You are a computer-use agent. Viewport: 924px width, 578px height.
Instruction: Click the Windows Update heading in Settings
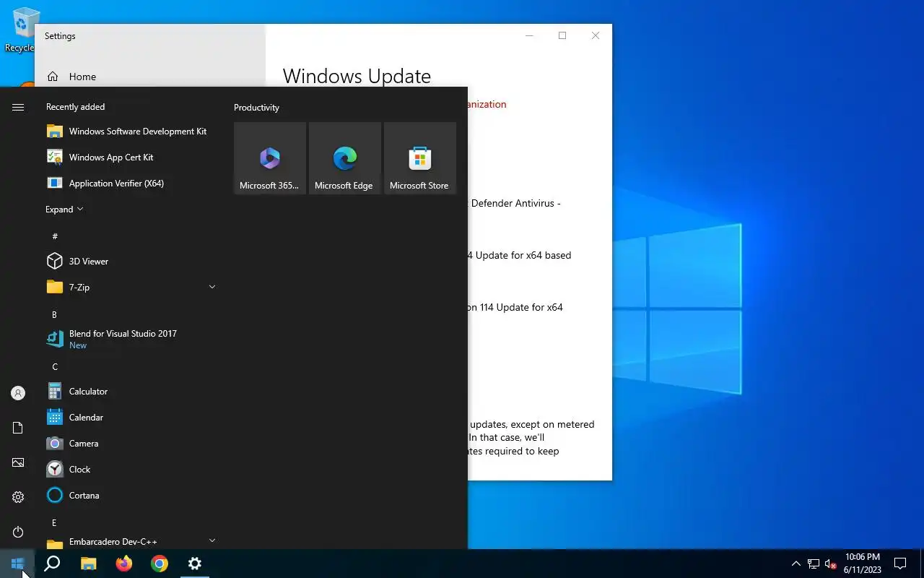pos(357,76)
